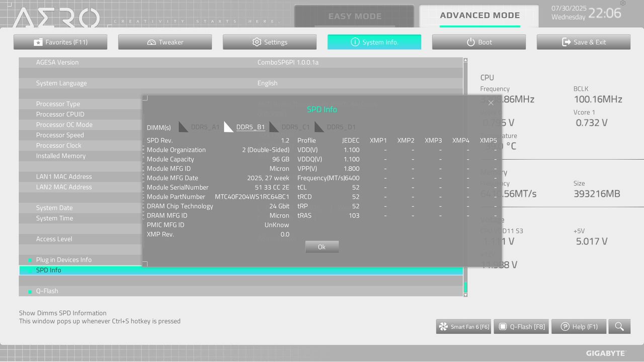The width and height of the screenshot is (644, 362).
Task: Confirm the SPD Info dialog with Ok
Action: [321, 246]
